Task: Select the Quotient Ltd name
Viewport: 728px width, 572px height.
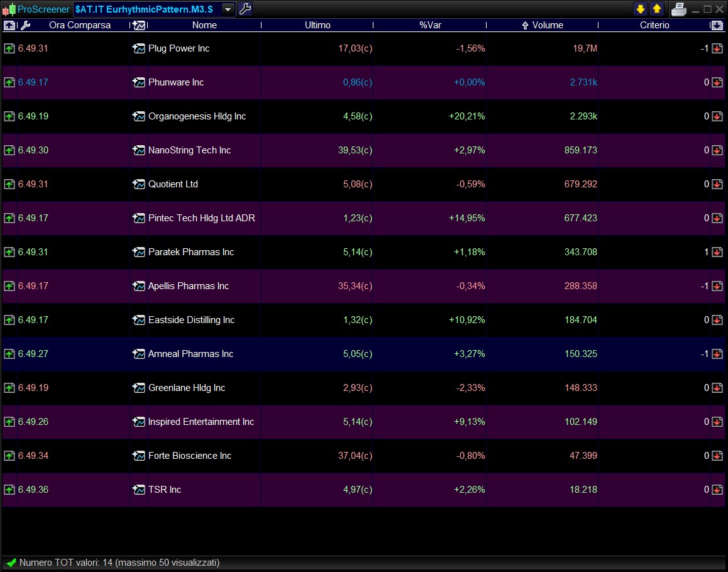Action: pyautogui.click(x=173, y=184)
